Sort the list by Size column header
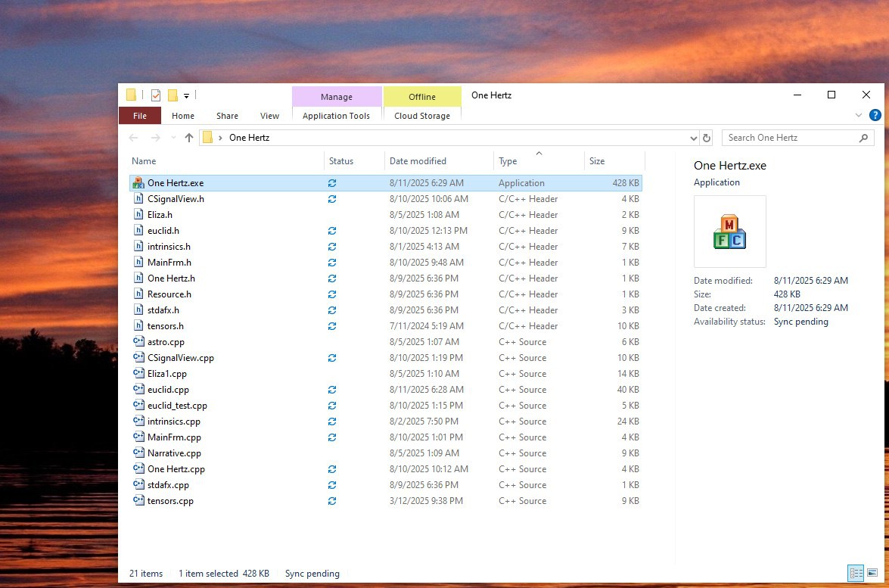The width and height of the screenshot is (889, 588). (x=597, y=161)
